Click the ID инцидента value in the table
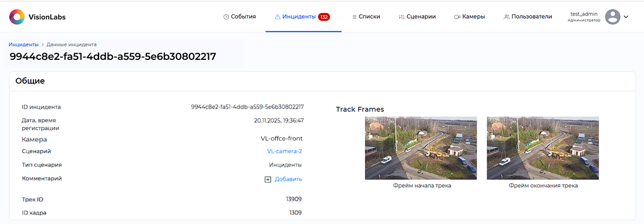 click(247, 107)
